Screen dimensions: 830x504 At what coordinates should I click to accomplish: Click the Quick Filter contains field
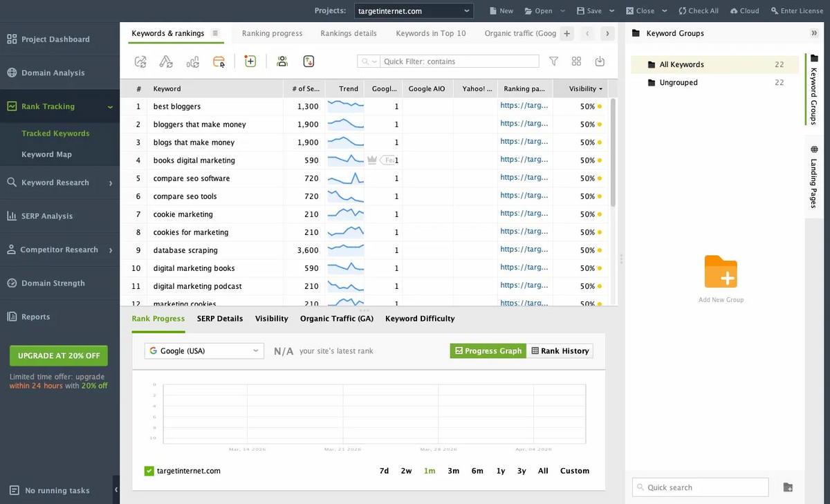tap(459, 62)
